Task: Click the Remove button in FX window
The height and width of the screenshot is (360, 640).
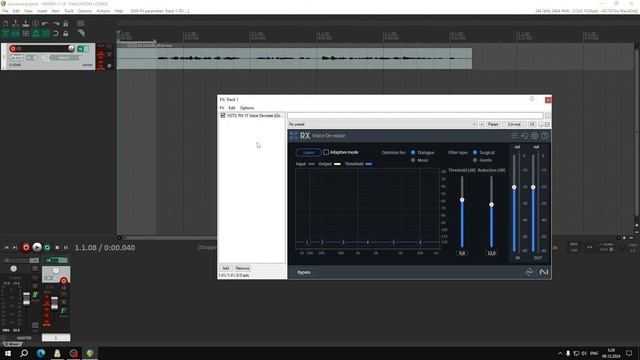Action: (242, 268)
